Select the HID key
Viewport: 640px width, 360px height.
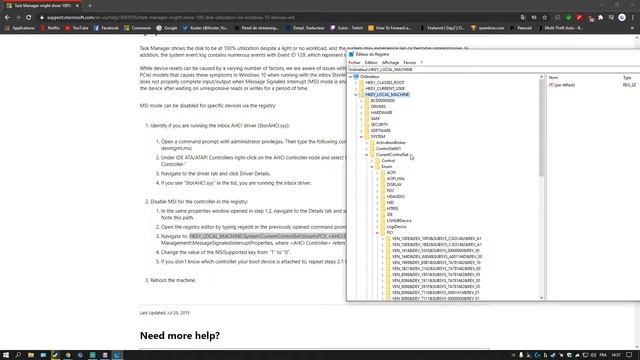[x=390, y=203]
